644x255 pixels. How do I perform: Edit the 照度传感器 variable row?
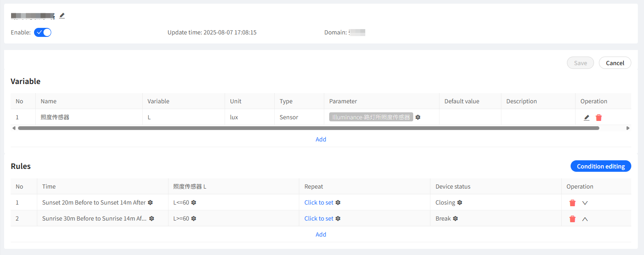pyautogui.click(x=587, y=118)
